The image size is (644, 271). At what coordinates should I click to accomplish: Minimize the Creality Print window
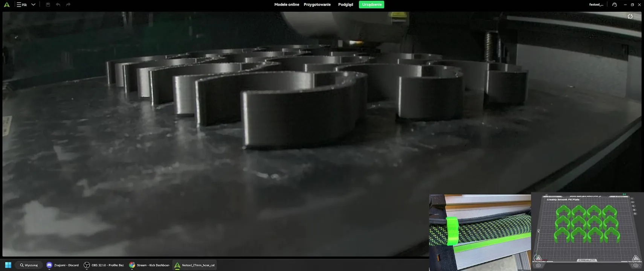click(625, 5)
